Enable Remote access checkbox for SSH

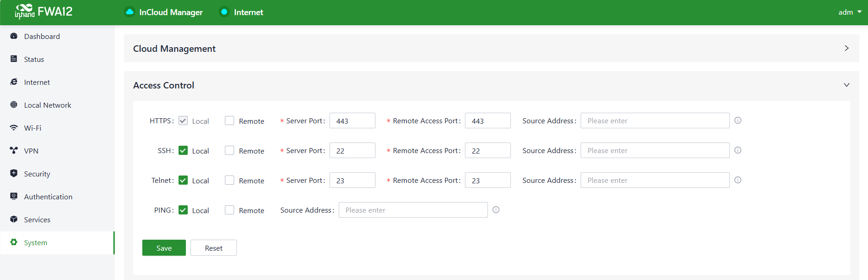coord(230,151)
